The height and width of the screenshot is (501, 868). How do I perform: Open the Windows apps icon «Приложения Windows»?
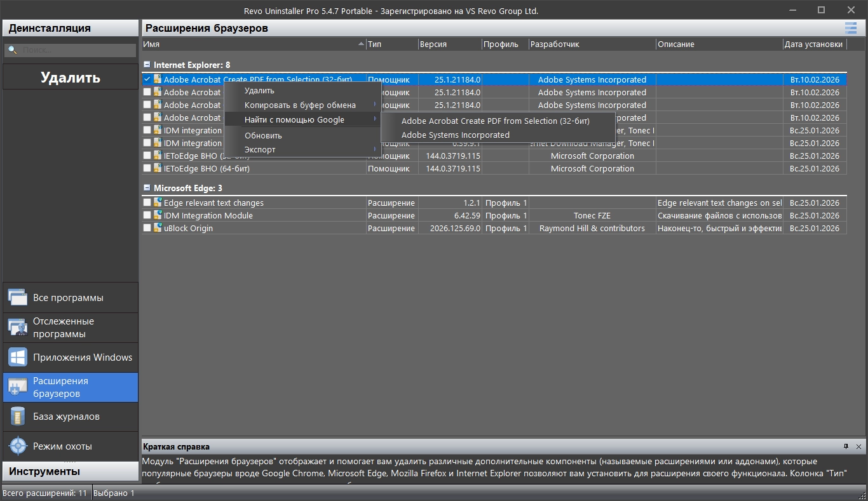(x=17, y=357)
